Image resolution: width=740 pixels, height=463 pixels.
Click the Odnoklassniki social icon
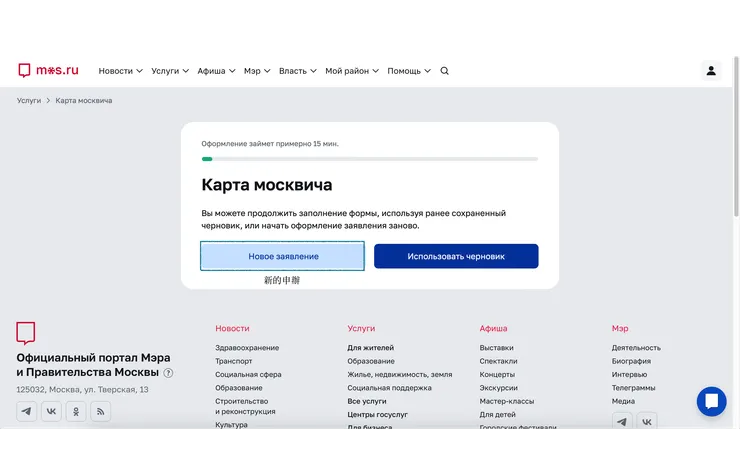[76, 411]
